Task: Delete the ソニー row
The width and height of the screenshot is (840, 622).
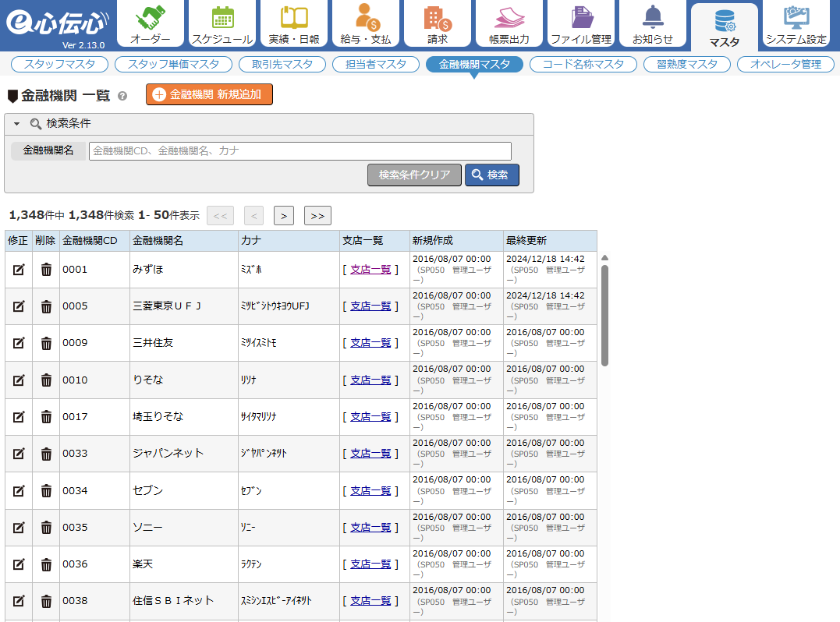Action: 47,527
